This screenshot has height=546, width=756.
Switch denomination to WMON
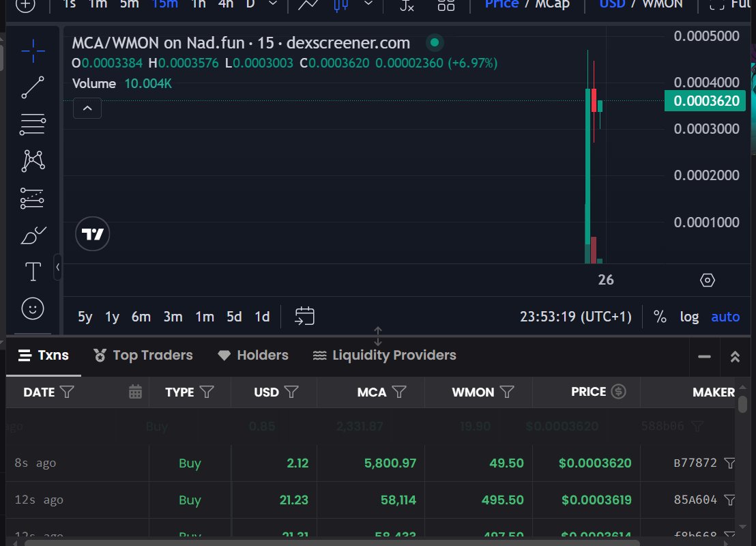click(663, 4)
